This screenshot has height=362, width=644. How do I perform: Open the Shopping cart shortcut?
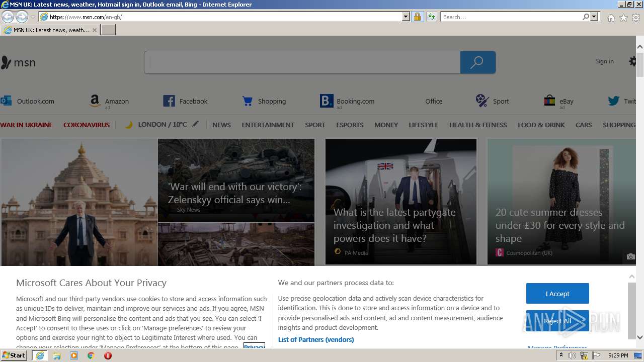point(248,101)
